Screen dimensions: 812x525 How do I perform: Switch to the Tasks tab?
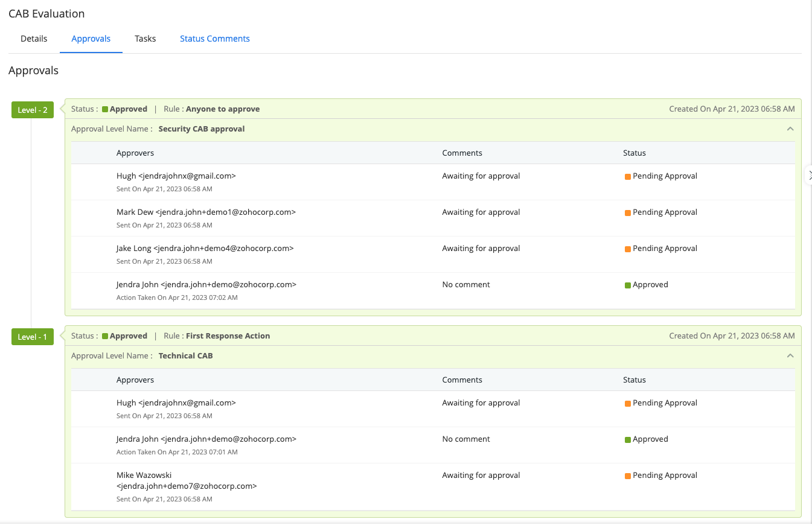(145, 39)
